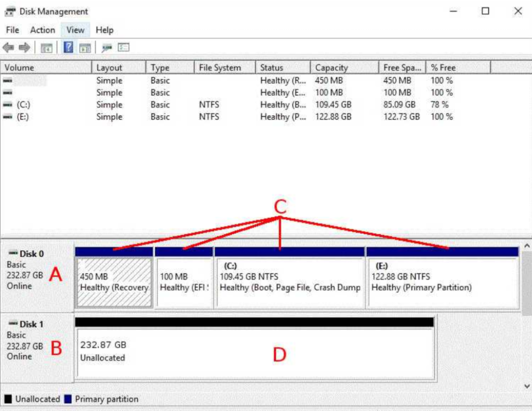Open the File menu

click(x=11, y=30)
